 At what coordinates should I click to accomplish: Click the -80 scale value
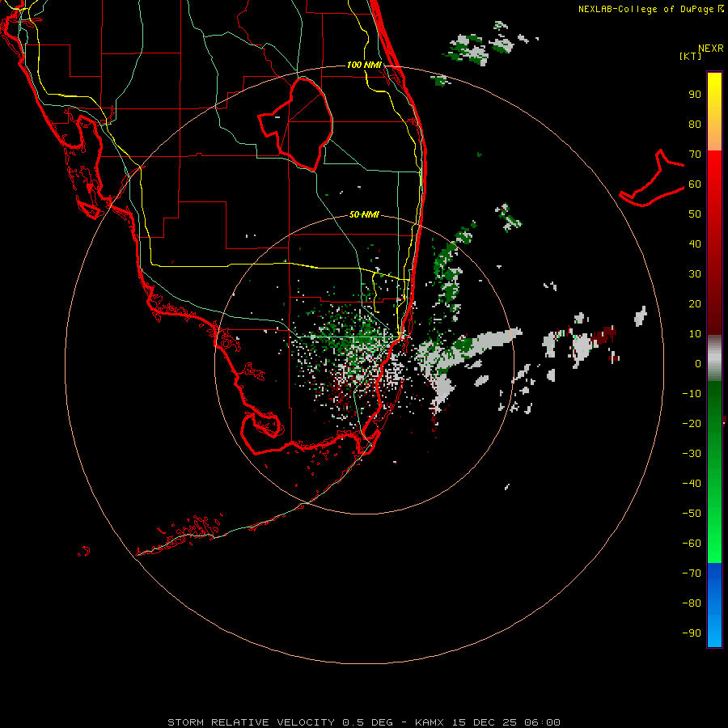click(692, 603)
